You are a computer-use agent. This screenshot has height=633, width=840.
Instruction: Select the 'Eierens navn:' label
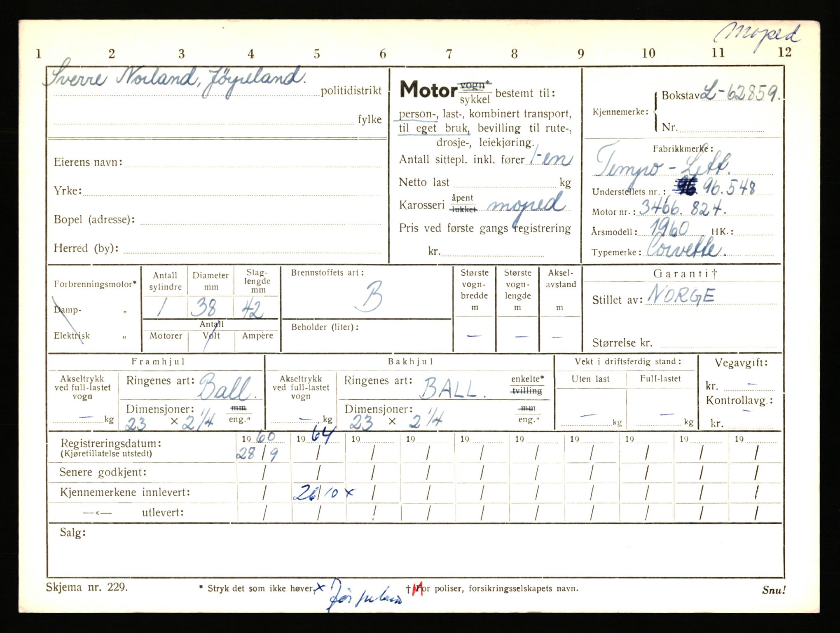coord(88,162)
